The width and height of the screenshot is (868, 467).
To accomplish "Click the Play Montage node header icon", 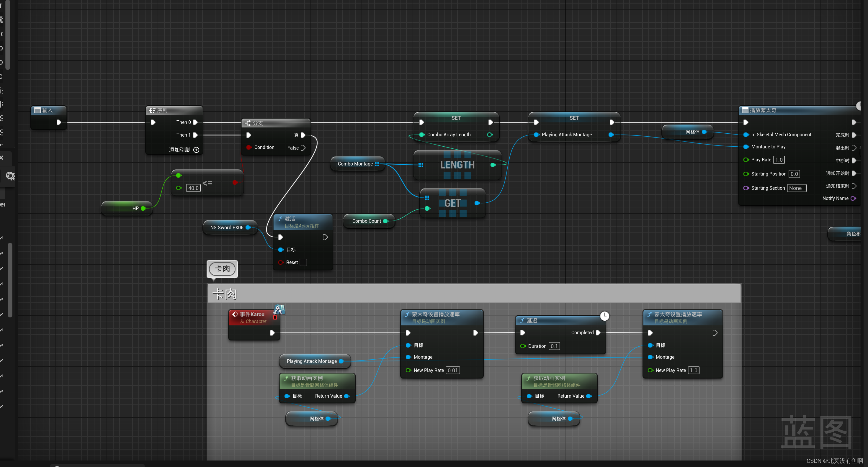I will pos(745,110).
